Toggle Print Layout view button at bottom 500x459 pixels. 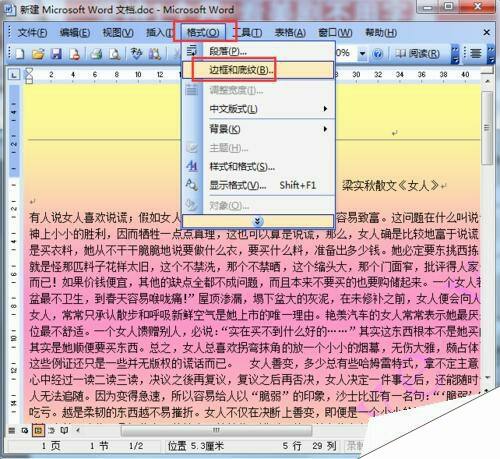(x=38, y=430)
